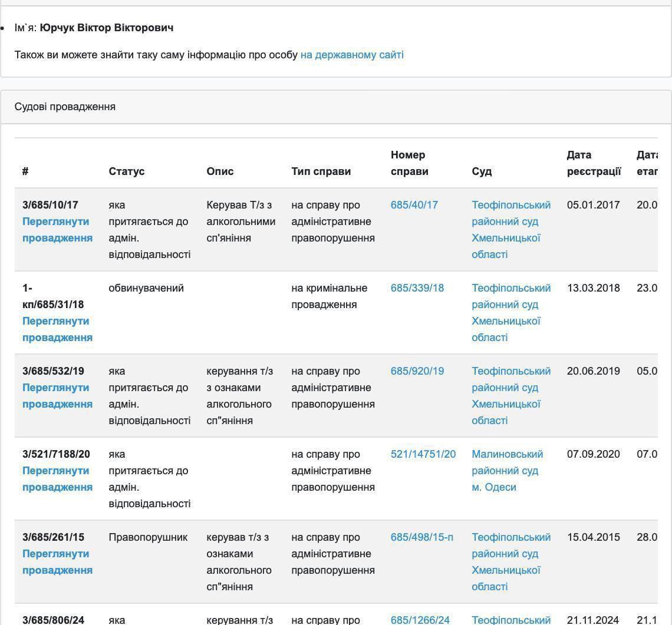The height and width of the screenshot is (625, 672).
Task: Select proceeding ID 3/521/7188/20
Action: click(56, 454)
